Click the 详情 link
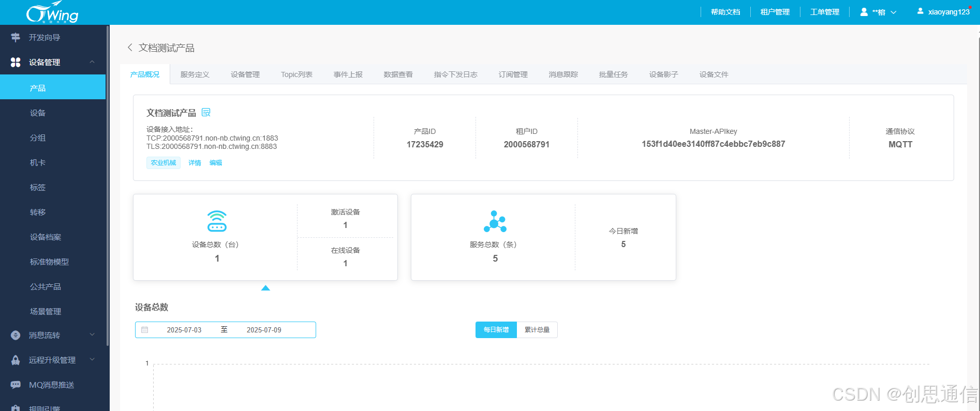This screenshot has width=980, height=411. pos(195,163)
